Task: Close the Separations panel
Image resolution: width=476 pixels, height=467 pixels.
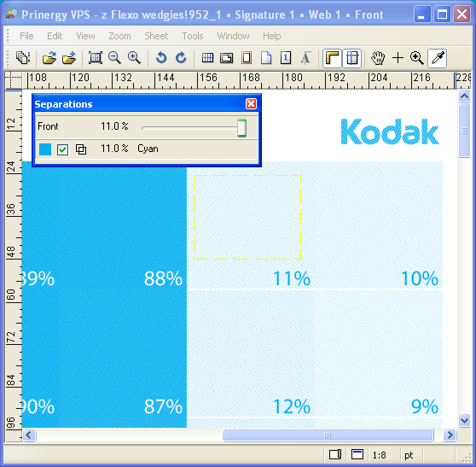Action: [251, 104]
